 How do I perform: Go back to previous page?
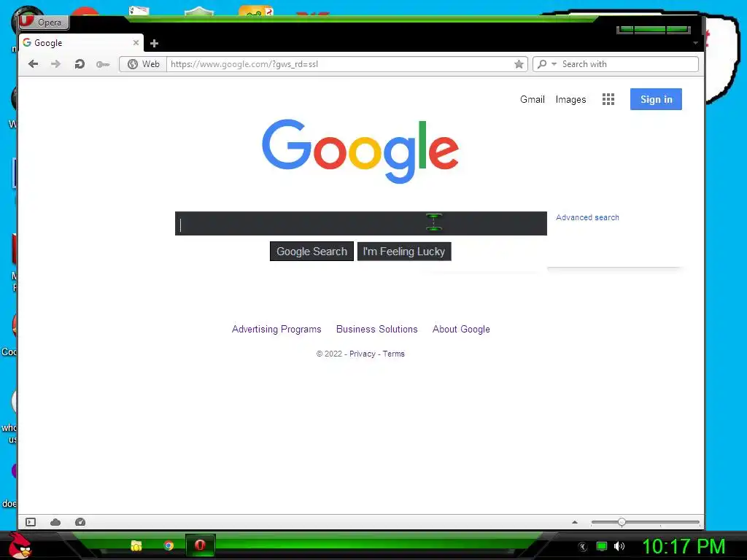tap(33, 64)
